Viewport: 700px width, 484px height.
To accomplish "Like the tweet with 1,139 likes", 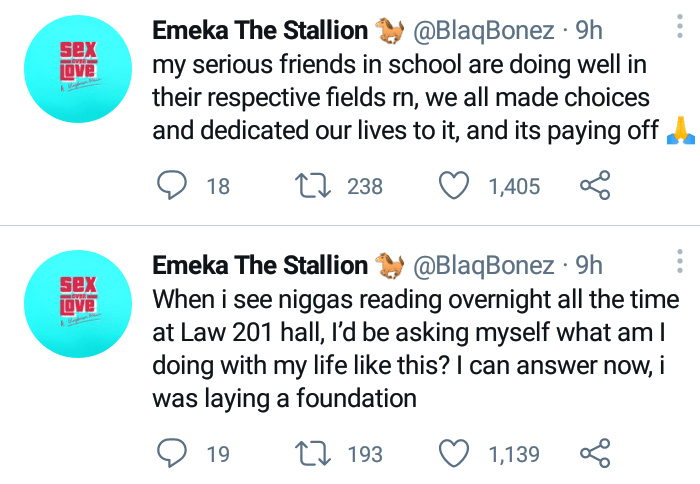I will tap(454, 453).
